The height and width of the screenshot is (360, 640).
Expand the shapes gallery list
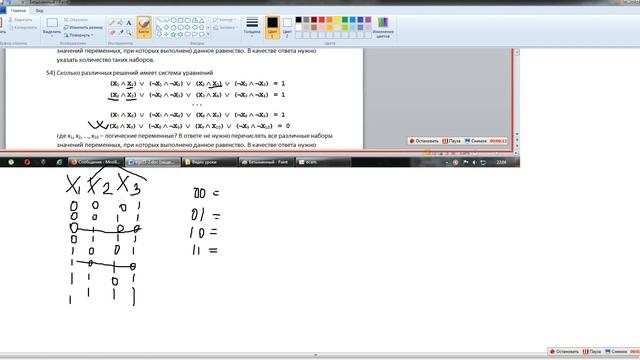point(208,34)
